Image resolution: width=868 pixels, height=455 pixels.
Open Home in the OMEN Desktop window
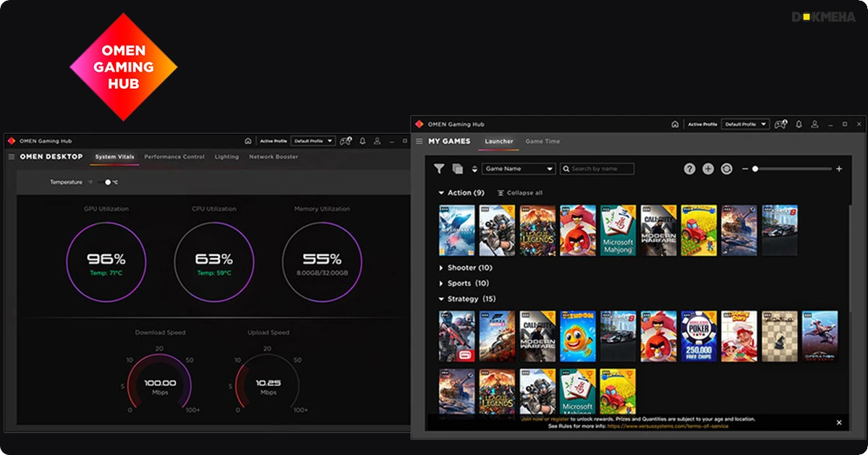click(x=248, y=141)
